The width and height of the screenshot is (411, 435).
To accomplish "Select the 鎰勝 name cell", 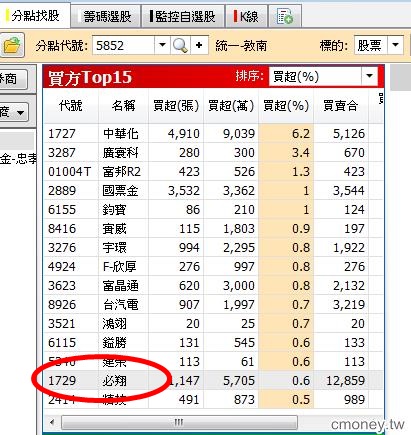I will [114, 343].
